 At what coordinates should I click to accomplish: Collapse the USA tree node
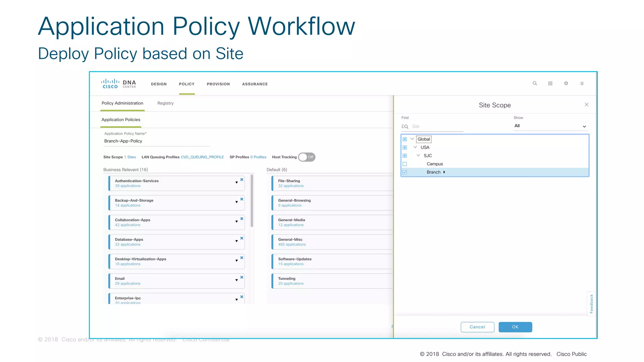415,147
